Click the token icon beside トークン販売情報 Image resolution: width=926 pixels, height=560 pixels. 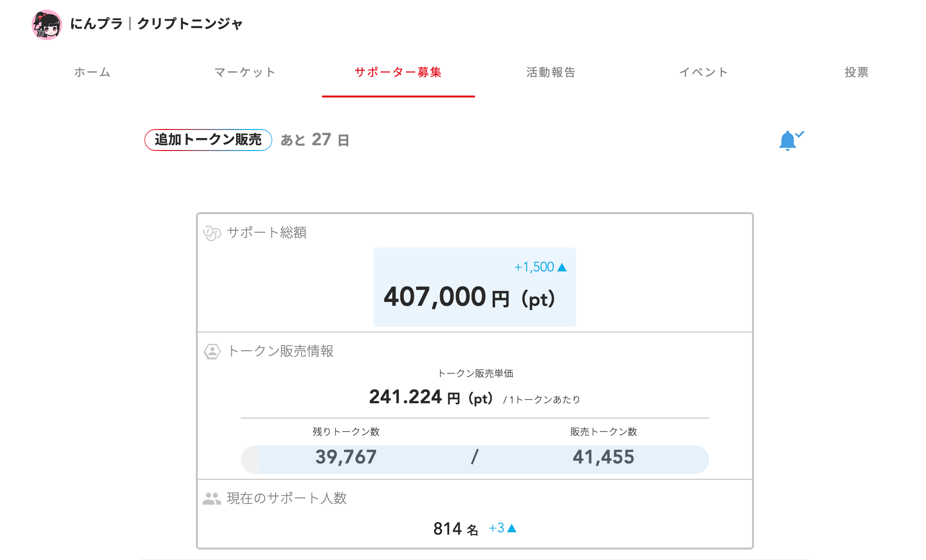tap(212, 352)
